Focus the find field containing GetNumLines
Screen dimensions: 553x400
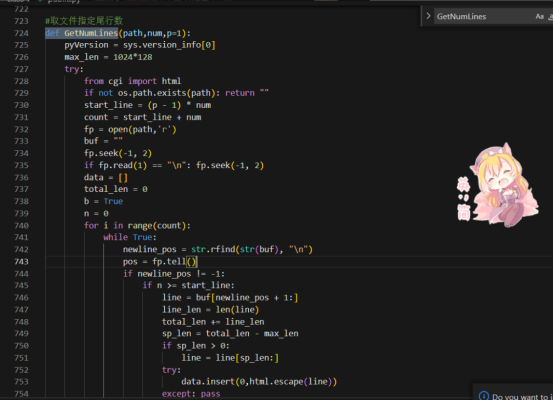[484, 17]
